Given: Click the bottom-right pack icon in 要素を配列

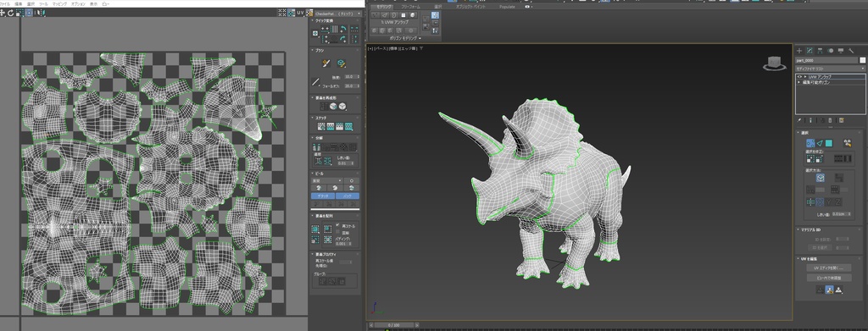Looking at the screenshot, I should pos(327,240).
